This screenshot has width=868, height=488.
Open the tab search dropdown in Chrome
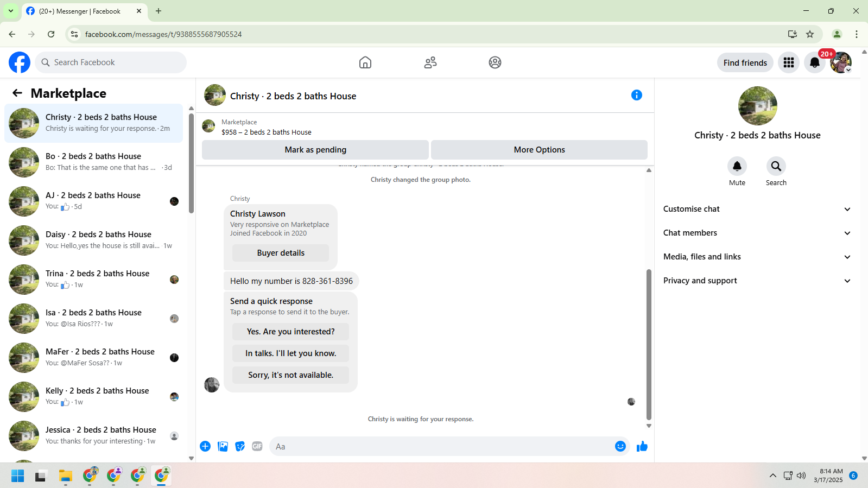point(11,11)
